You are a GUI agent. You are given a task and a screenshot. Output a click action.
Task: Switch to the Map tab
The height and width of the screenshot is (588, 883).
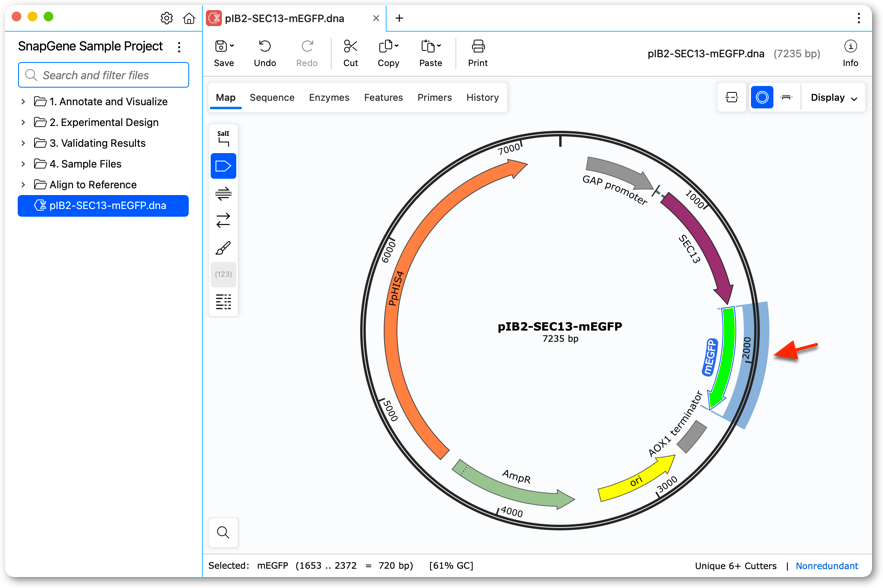225,97
